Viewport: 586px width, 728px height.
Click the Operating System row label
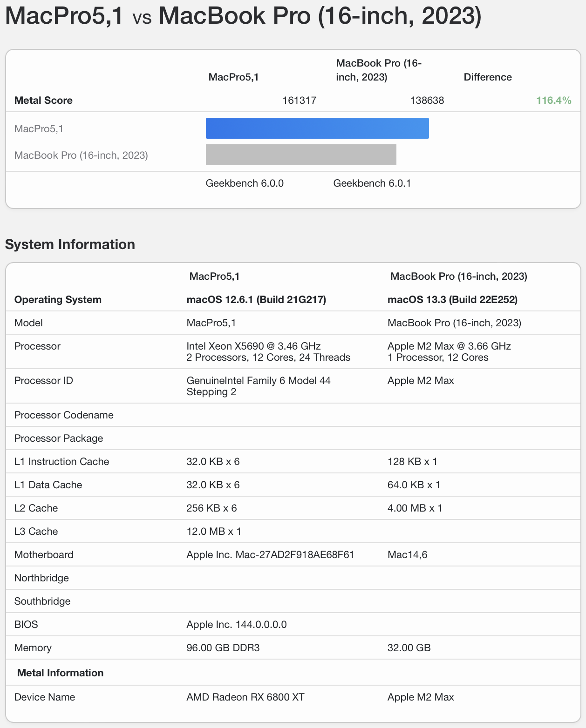(58, 300)
